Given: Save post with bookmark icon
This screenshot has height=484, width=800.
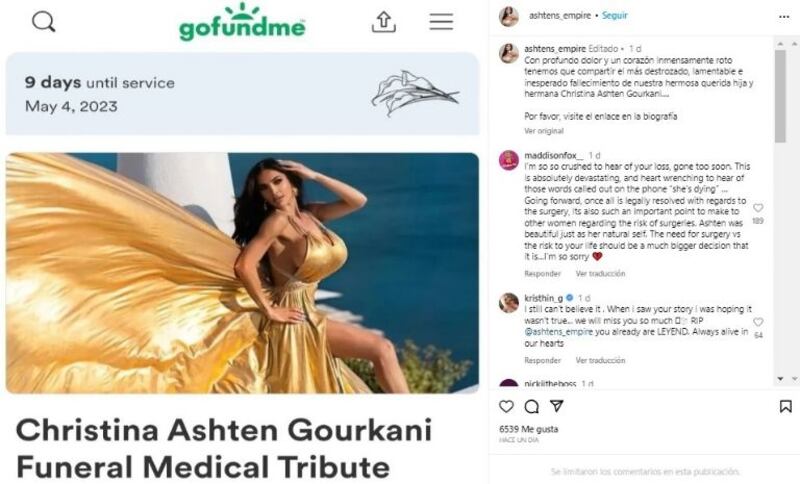Looking at the screenshot, I should pyautogui.click(x=786, y=406).
